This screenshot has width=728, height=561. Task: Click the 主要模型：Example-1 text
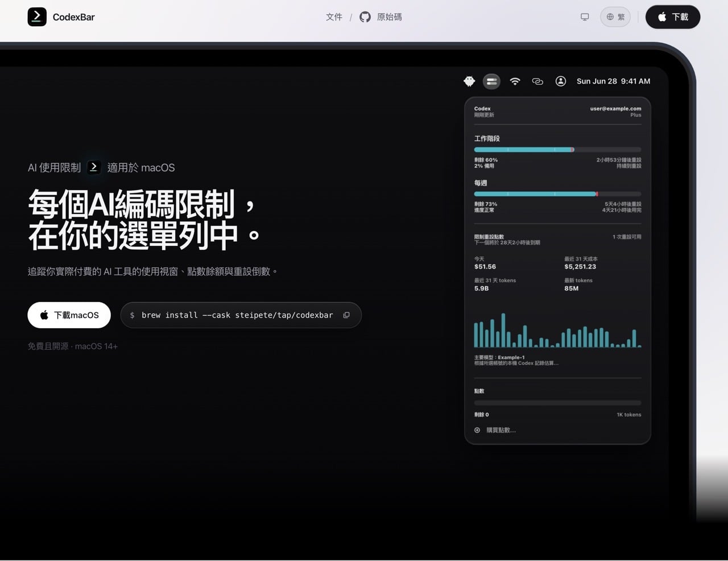(x=499, y=357)
